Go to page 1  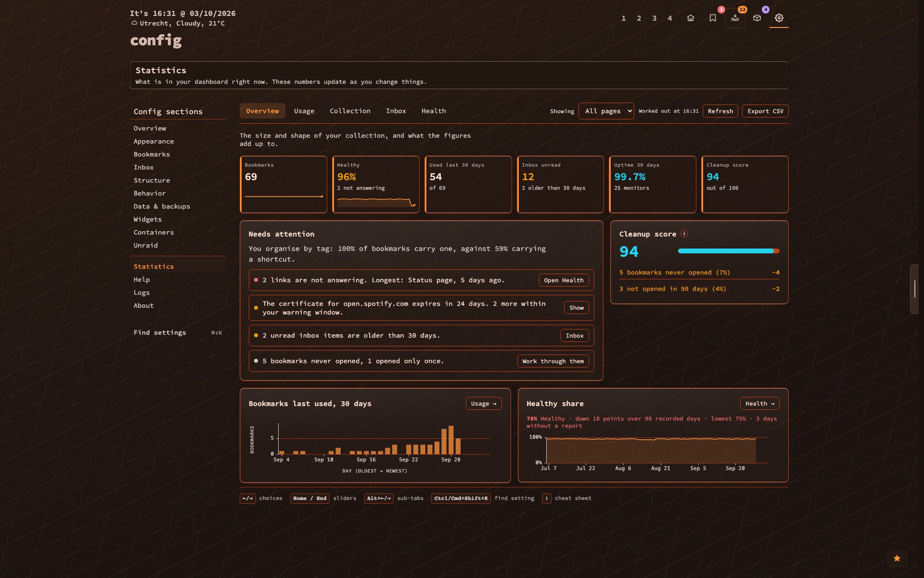pos(624,18)
